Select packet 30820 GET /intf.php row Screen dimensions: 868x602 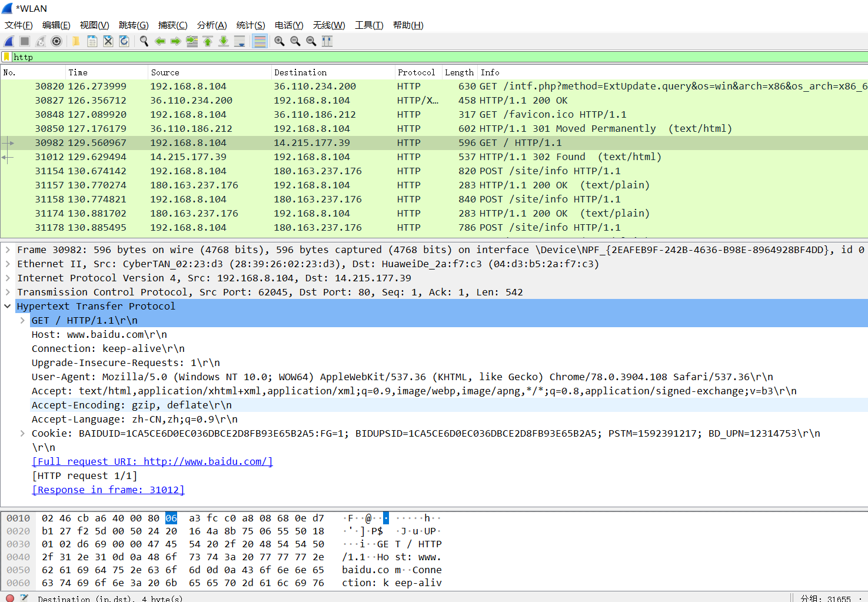pyautogui.click(x=434, y=87)
